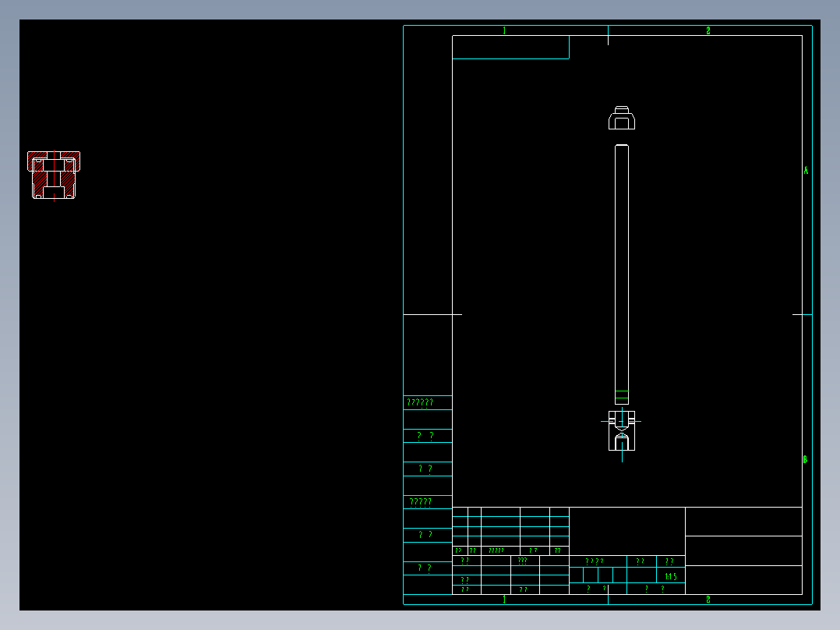Screen dimensions: 840x630
Task: Select the zone letter B on the border
Action: click(805, 459)
